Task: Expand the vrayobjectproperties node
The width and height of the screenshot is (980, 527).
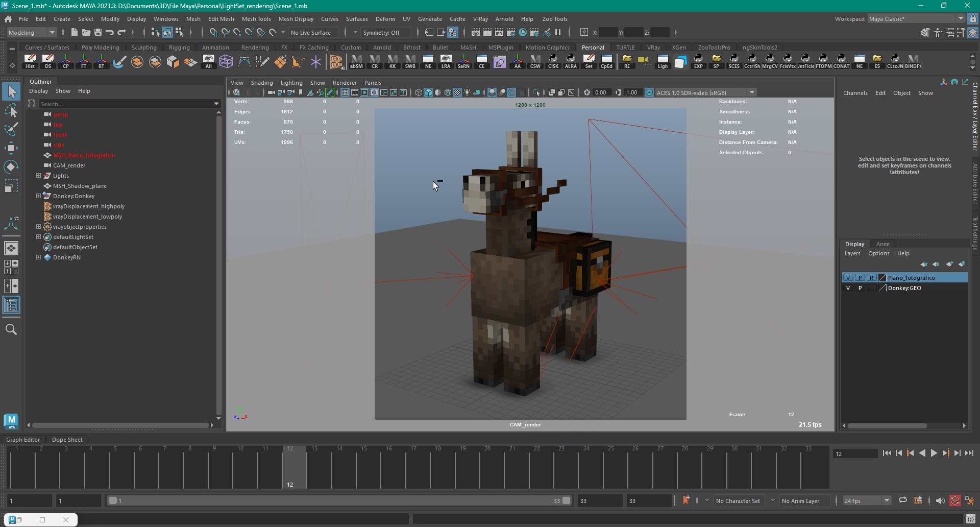Action: (x=38, y=226)
